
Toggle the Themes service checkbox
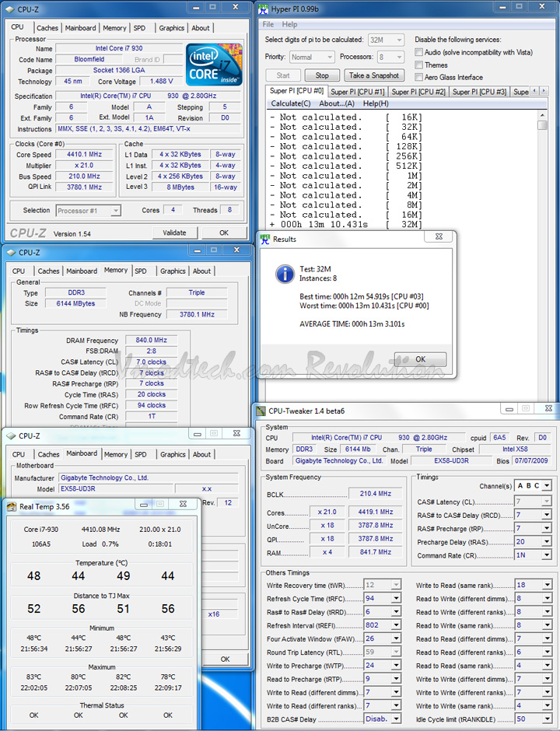click(x=418, y=65)
